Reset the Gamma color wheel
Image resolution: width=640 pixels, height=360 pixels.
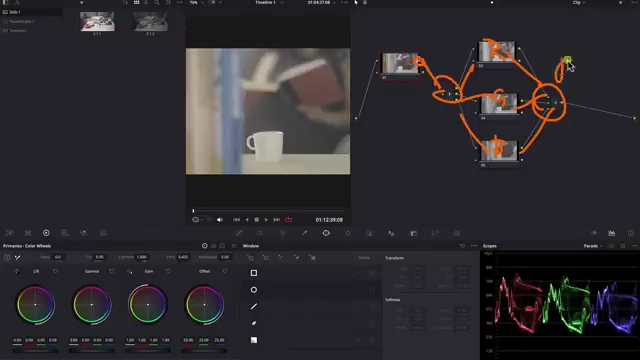111,271
